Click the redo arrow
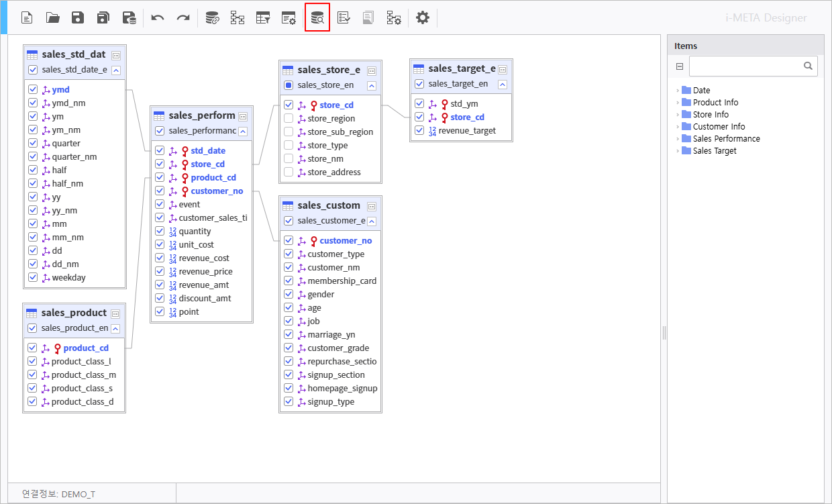Screen dimensions: 832x504 coord(183,18)
